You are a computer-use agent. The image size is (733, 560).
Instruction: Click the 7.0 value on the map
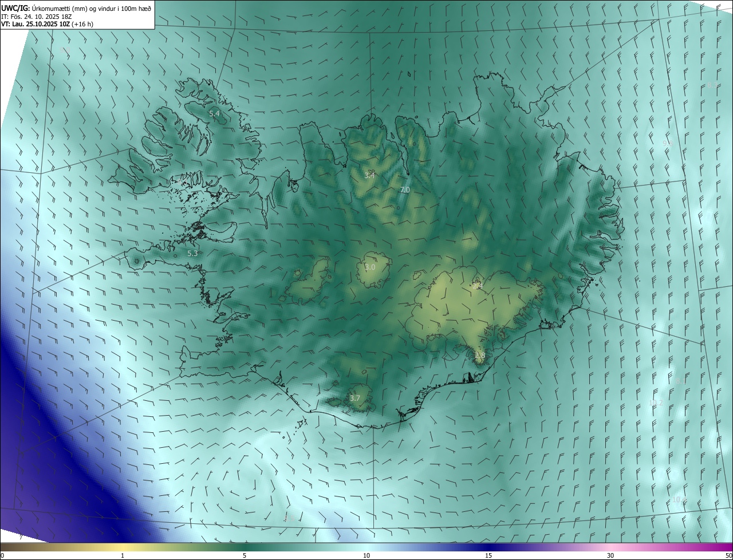point(405,190)
